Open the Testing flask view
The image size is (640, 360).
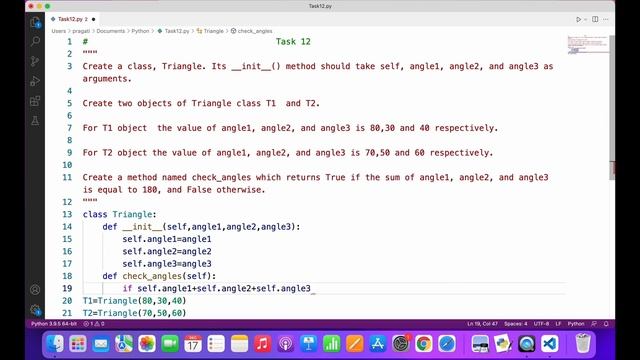coord(35,120)
